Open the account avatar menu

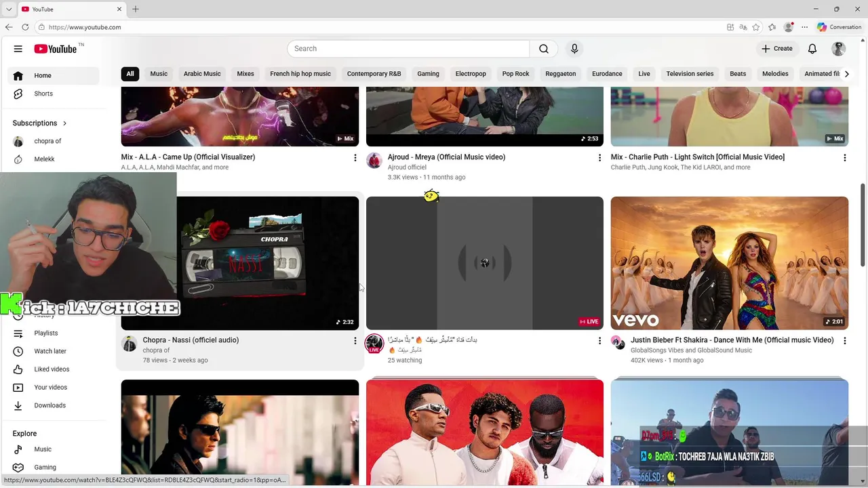pyautogui.click(x=839, y=49)
